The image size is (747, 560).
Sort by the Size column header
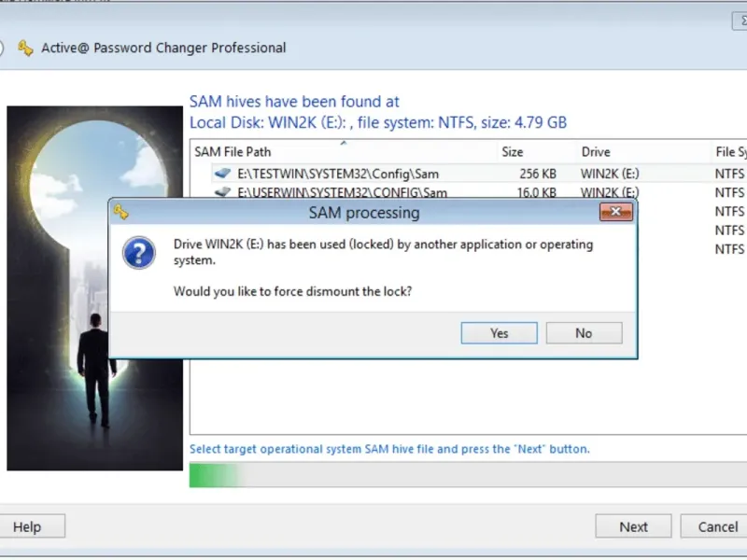pyautogui.click(x=536, y=152)
